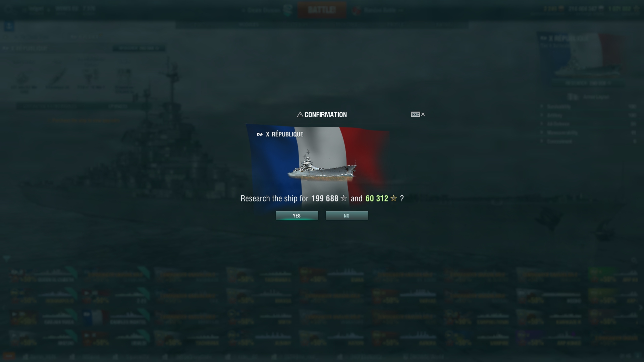Advance the ship carousel with right arrow
Viewport: 644px width, 362px height.
point(640,307)
